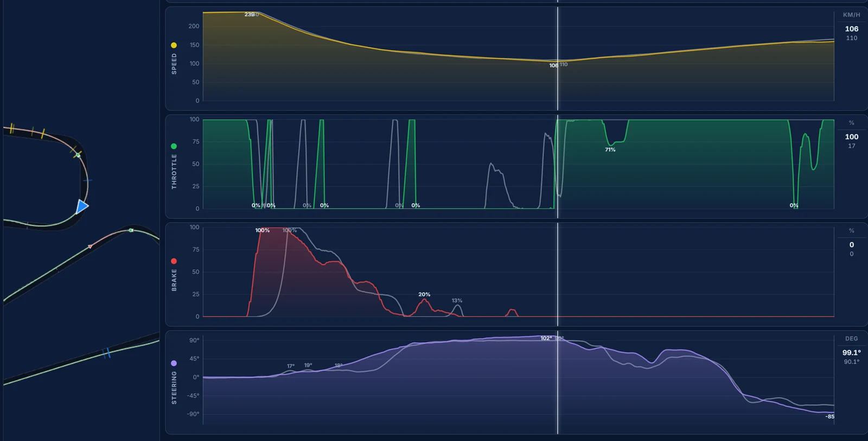Click the DEG unit label

(851, 338)
